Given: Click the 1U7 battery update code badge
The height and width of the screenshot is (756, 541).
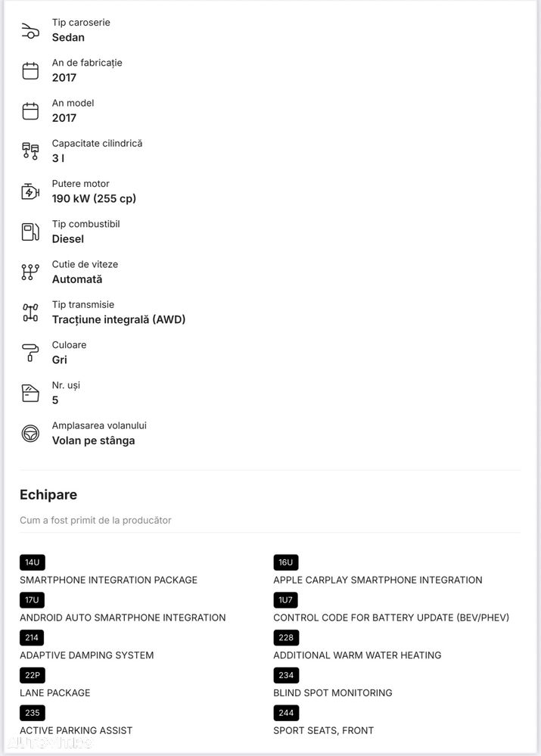Looking at the screenshot, I should (286, 600).
